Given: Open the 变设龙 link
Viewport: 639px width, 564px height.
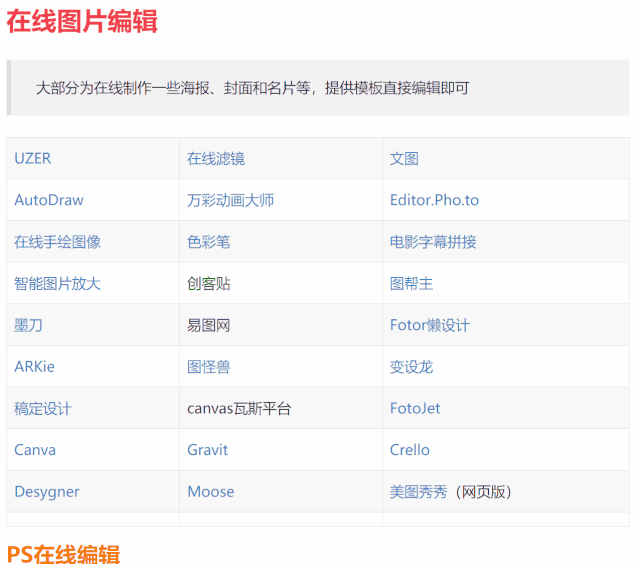Looking at the screenshot, I should click(411, 367).
